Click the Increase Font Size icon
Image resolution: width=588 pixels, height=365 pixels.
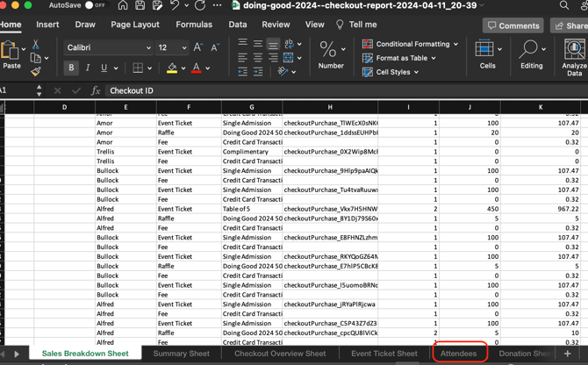click(x=198, y=47)
